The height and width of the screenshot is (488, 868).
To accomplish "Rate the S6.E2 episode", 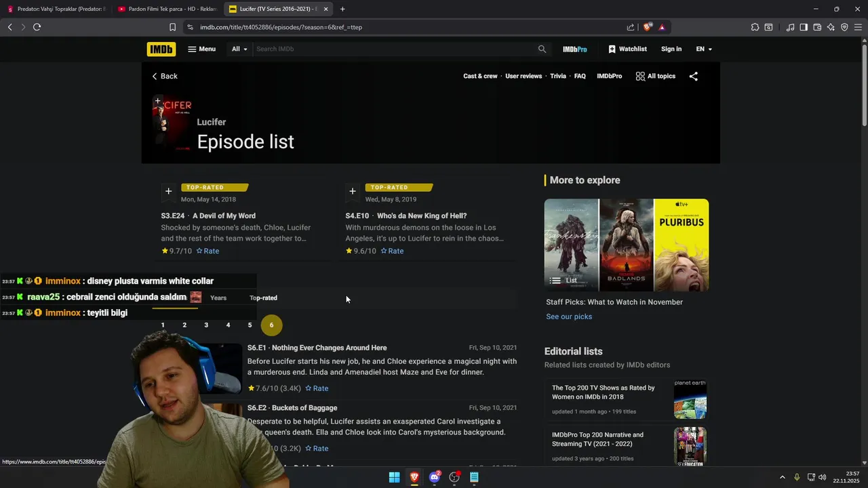I will (317, 449).
